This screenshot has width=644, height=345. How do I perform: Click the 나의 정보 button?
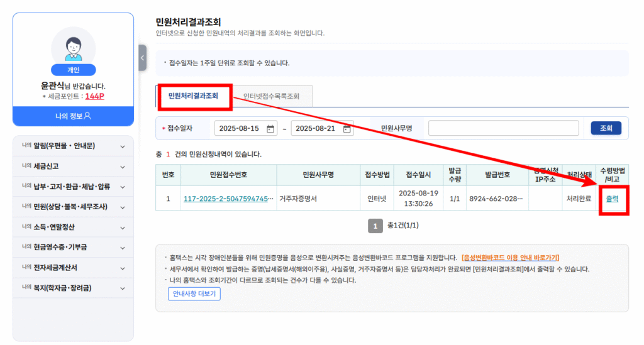tap(73, 116)
